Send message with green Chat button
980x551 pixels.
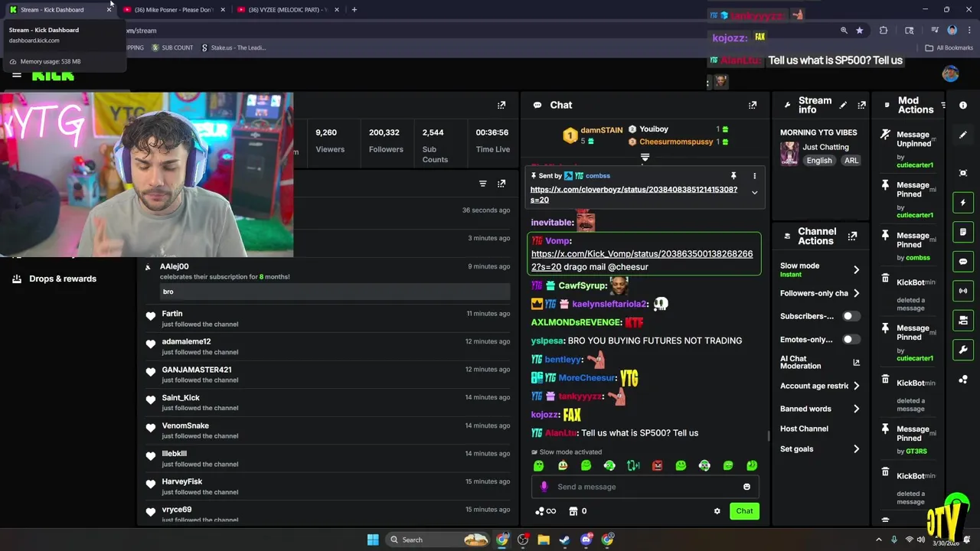744,511
